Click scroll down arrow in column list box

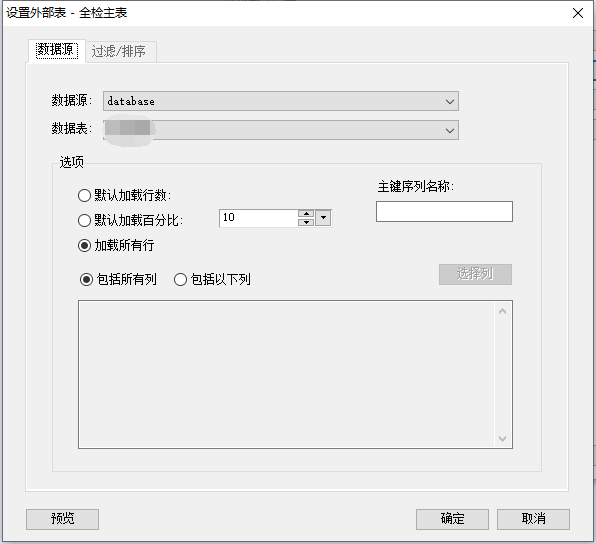coord(502,439)
